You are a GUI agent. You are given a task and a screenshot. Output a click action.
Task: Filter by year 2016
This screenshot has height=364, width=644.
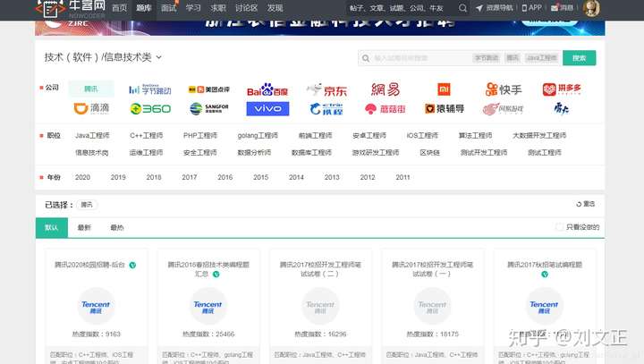tap(225, 177)
